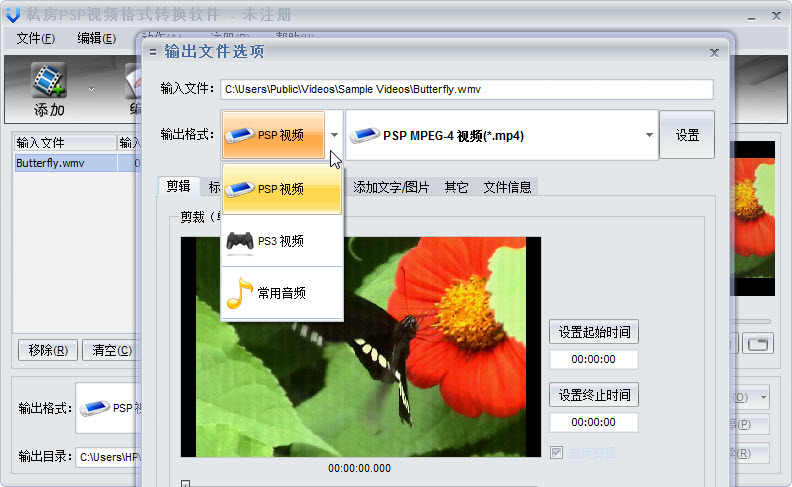Open the arrow next to Add button
This screenshot has width=792, height=487.
[91, 89]
